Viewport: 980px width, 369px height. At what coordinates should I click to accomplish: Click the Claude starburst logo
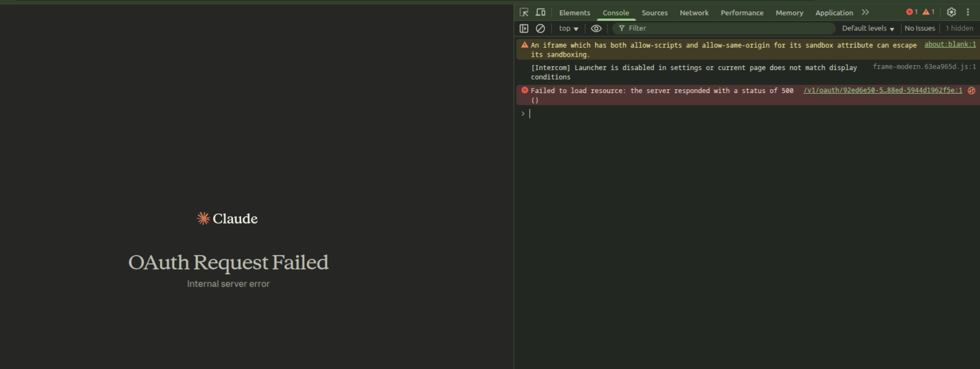click(x=204, y=219)
